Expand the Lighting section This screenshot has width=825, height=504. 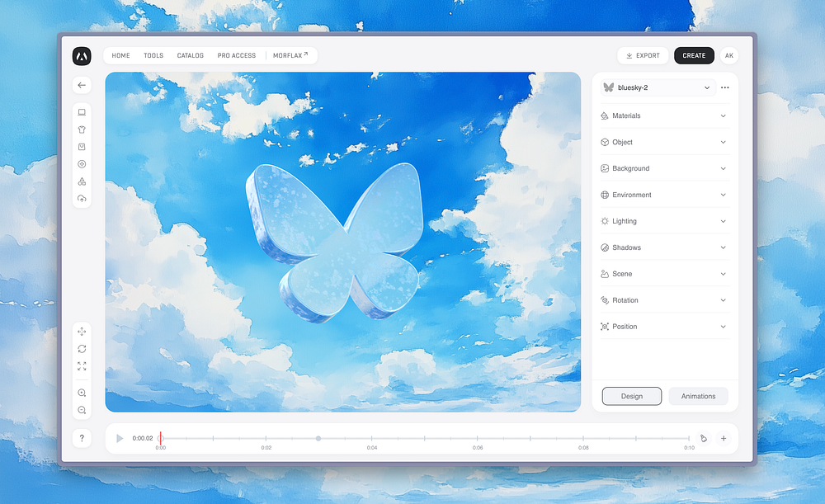click(664, 221)
